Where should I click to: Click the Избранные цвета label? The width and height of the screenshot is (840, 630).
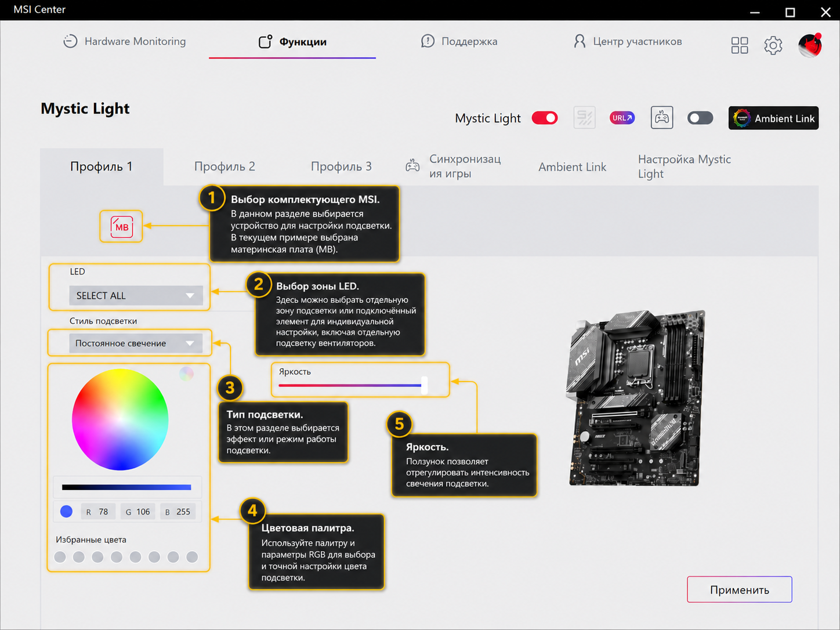(91, 540)
